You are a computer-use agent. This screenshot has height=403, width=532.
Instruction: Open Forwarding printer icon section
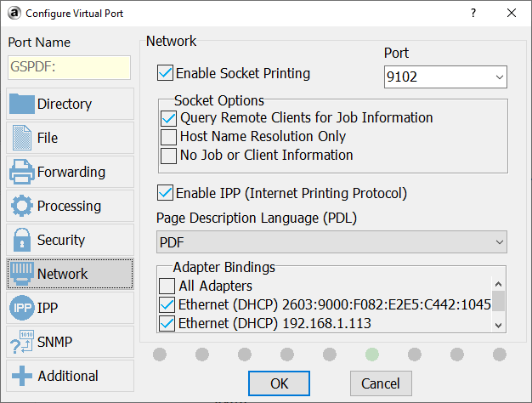point(22,172)
